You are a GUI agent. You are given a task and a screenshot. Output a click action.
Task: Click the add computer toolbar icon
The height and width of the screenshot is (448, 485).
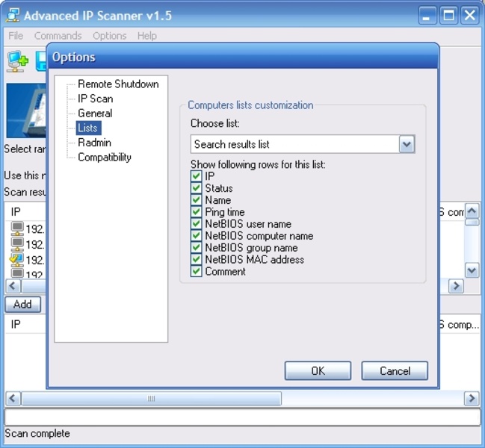18,61
